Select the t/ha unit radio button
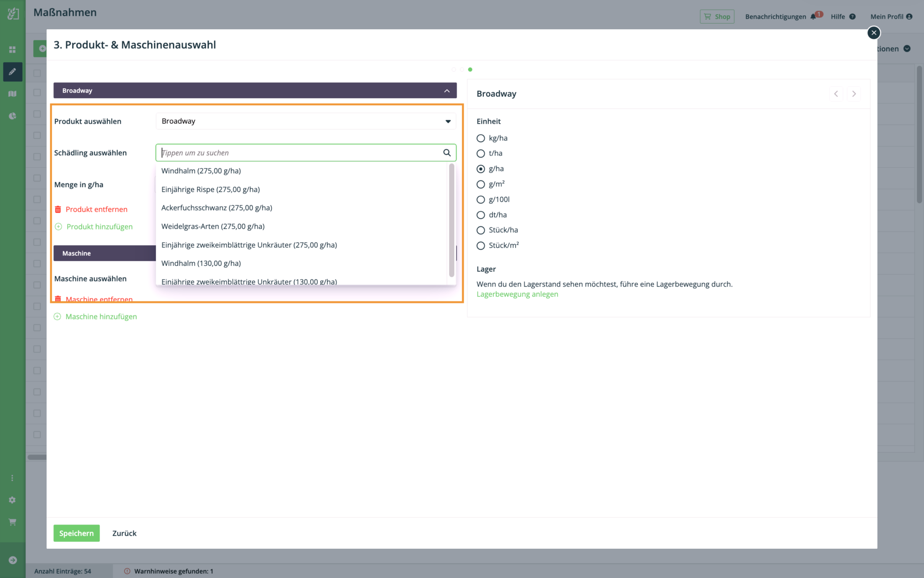The height and width of the screenshot is (578, 924). [x=480, y=154]
